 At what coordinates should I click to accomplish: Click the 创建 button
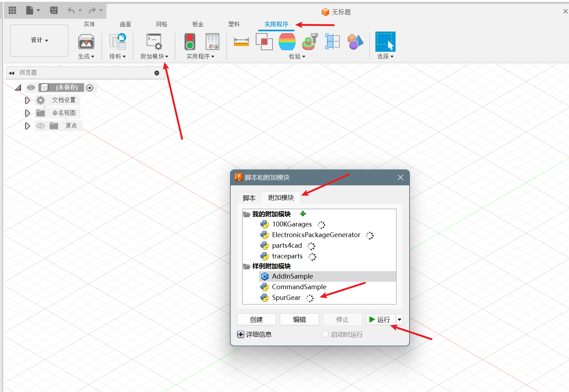click(x=257, y=319)
